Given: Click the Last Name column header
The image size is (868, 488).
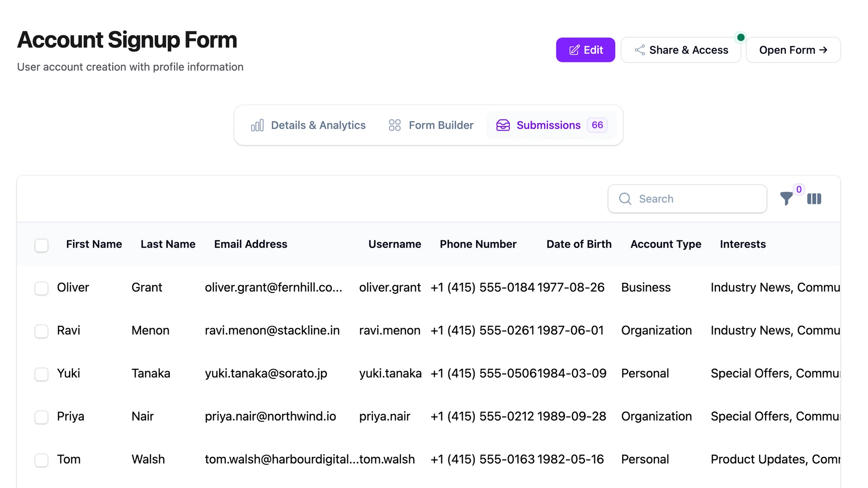Looking at the screenshot, I should 168,244.
